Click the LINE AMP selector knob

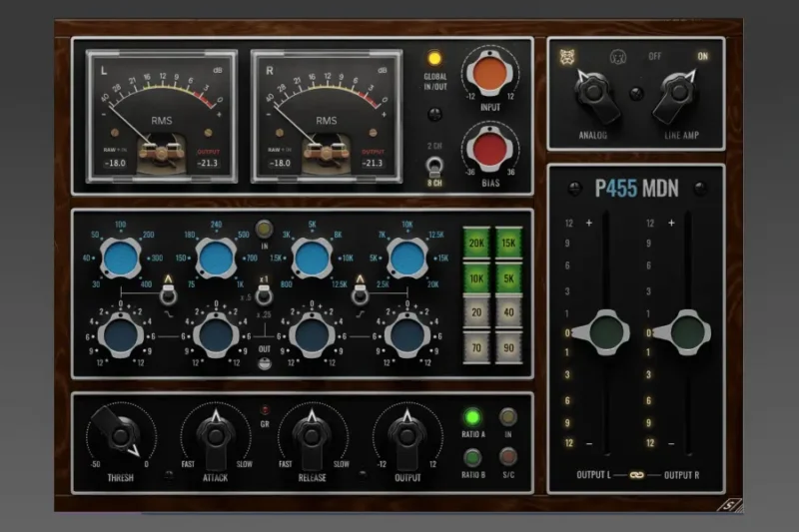(x=677, y=94)
